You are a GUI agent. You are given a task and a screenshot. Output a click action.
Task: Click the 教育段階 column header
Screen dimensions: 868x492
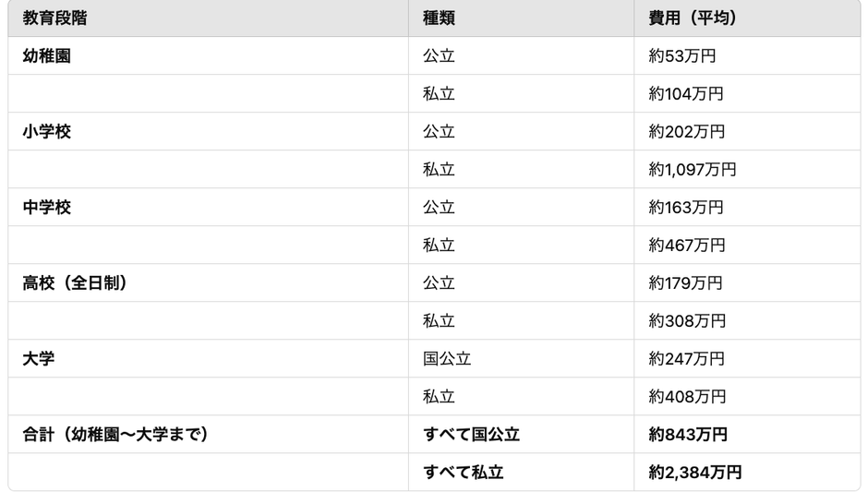(55, 18)
